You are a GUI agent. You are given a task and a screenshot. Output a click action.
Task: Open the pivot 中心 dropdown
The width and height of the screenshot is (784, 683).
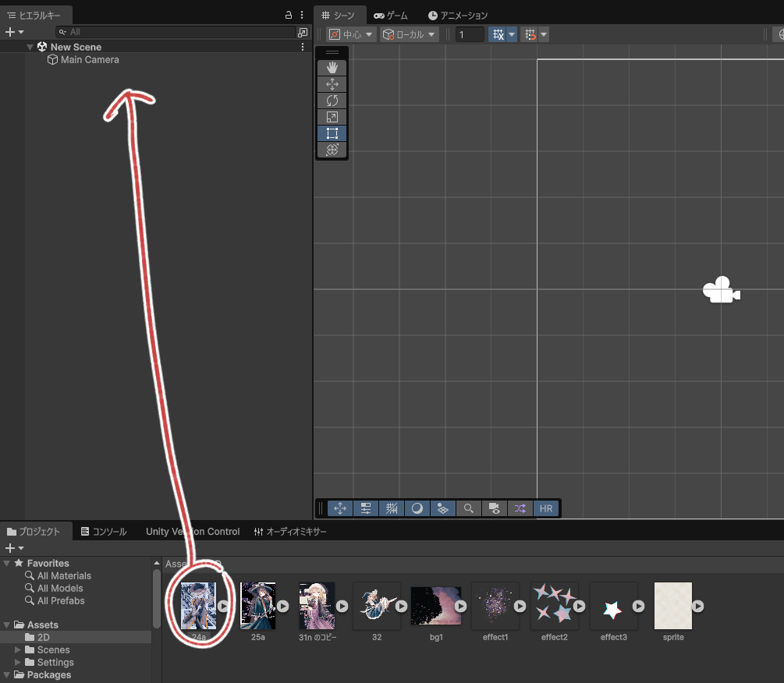[350, 34]
